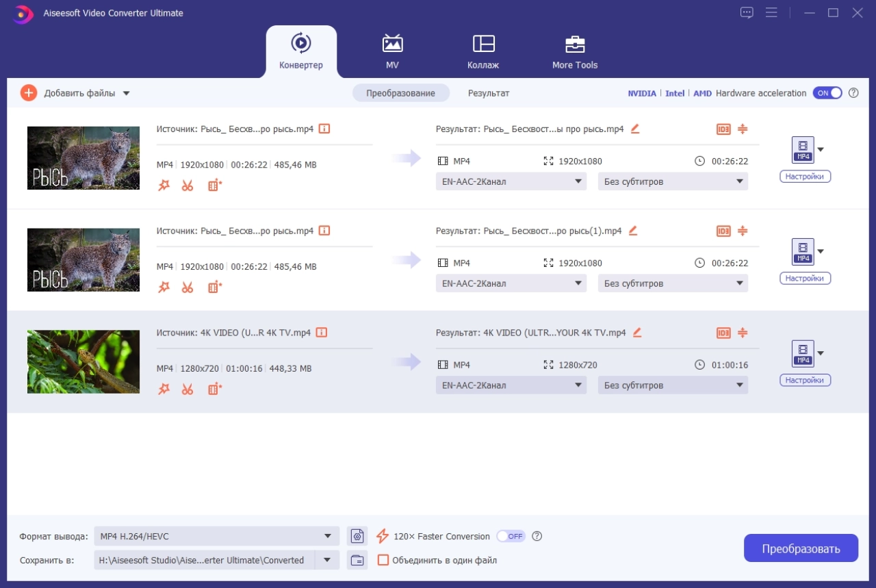Switch to the MV tab

tap(392, 51)
